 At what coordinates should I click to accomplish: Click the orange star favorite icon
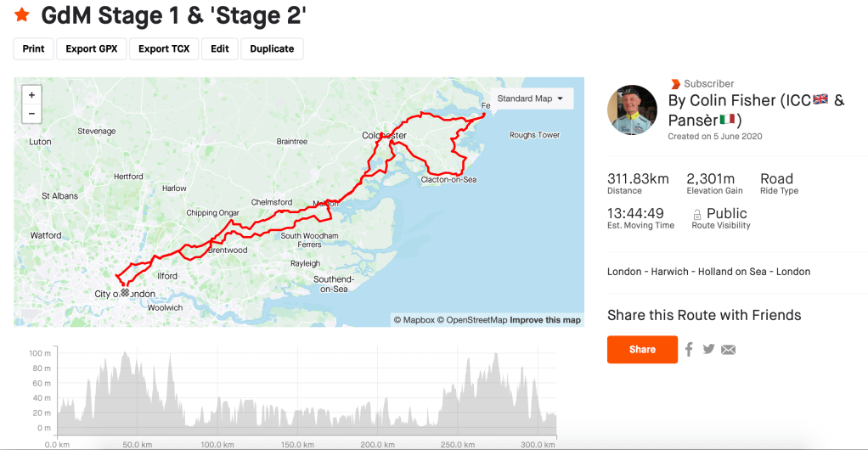pos(21,14)
